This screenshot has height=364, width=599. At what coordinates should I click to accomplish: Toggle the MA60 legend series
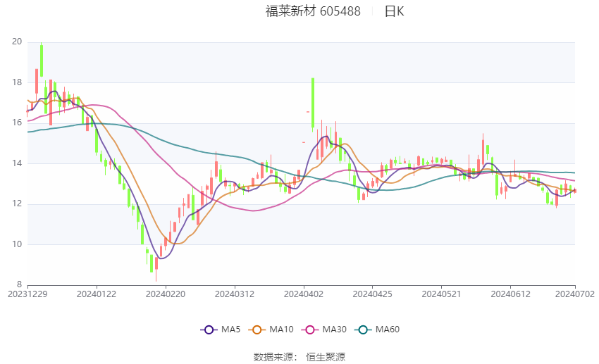pos(377,330)
